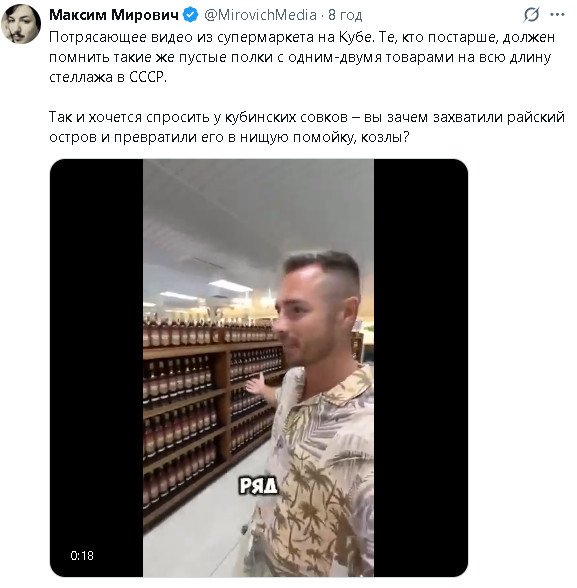Play the embedded supermarket video

259,368
